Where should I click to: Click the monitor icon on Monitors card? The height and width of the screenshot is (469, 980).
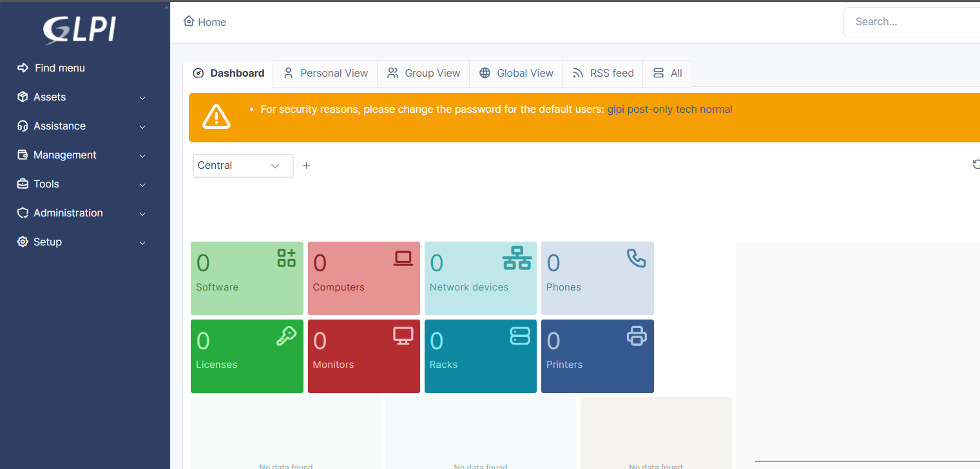tap(403, 336)
